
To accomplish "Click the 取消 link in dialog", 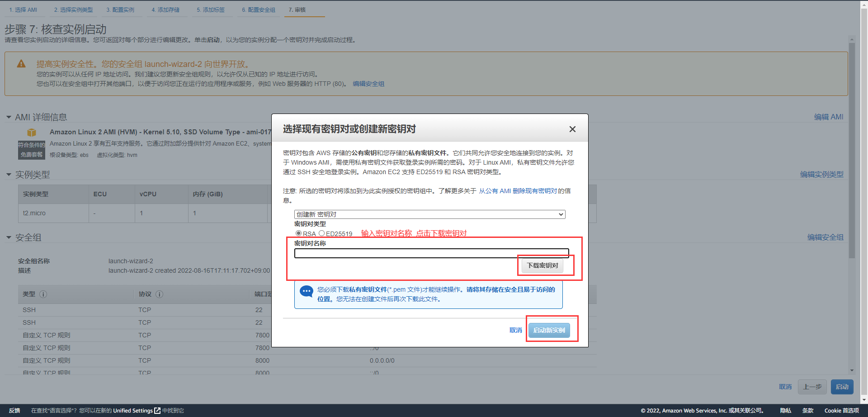I will click(x=515, y=330).
